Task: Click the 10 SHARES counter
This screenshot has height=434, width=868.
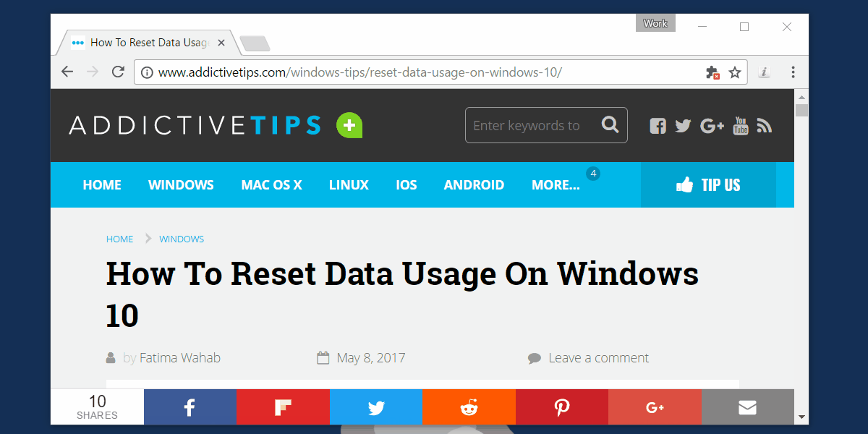Action: (97, 407)
